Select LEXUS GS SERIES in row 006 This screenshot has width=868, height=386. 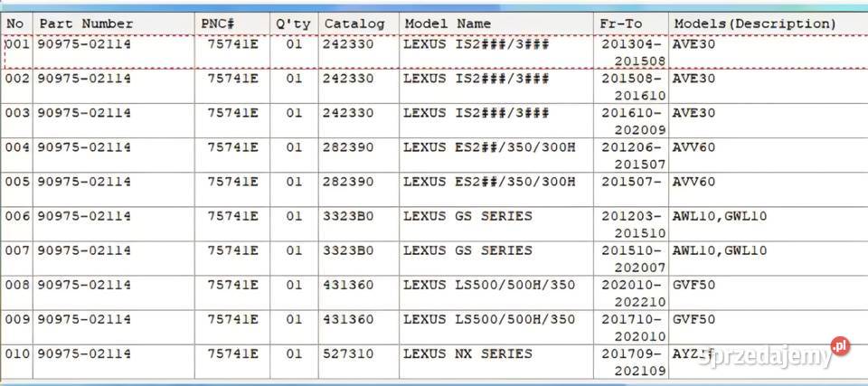click(x=467, y=216)
